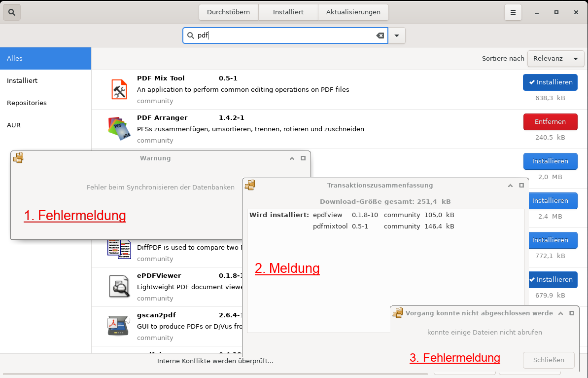Click Schließen in the error dialog
588x378 pixels.
tap(549, 360)
